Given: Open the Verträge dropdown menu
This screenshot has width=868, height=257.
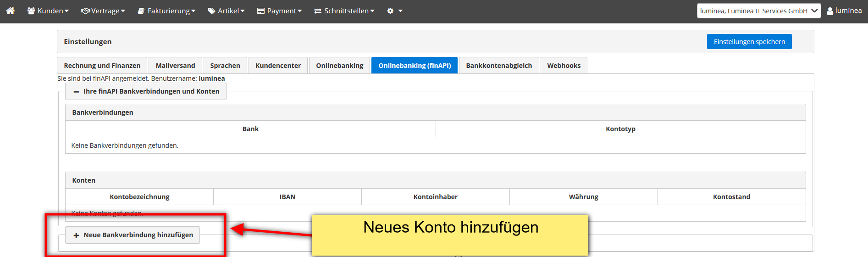Looking at the screenshot, I should (x=103, y=11).
